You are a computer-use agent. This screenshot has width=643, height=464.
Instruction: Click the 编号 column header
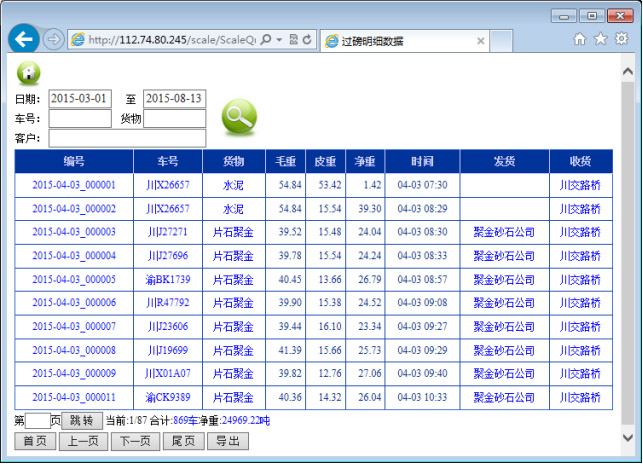(74, 161)
